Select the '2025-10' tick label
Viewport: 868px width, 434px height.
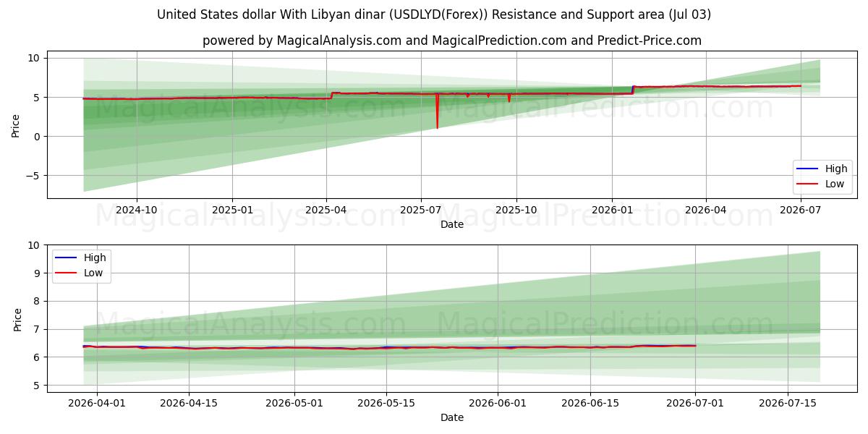516,210
